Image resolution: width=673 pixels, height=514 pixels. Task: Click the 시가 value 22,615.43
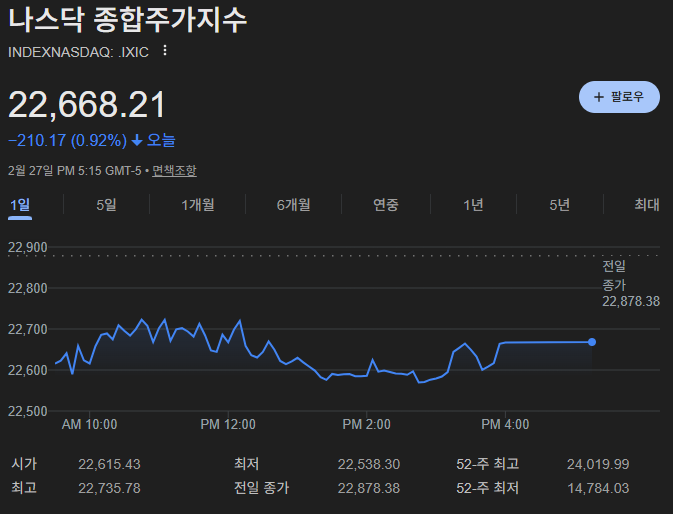pos(109,464)
